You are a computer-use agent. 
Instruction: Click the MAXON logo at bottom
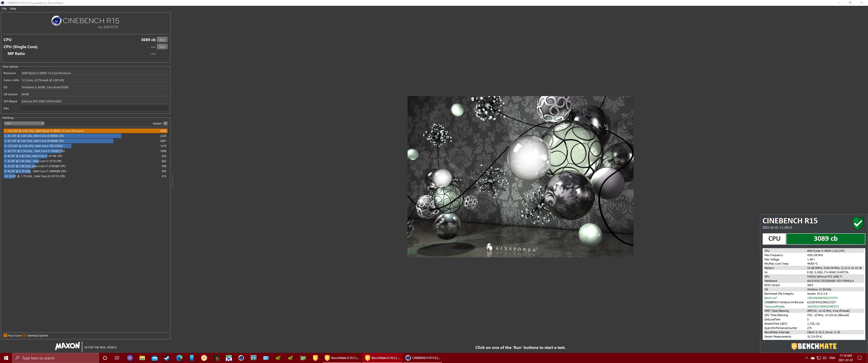pos(67,346)
